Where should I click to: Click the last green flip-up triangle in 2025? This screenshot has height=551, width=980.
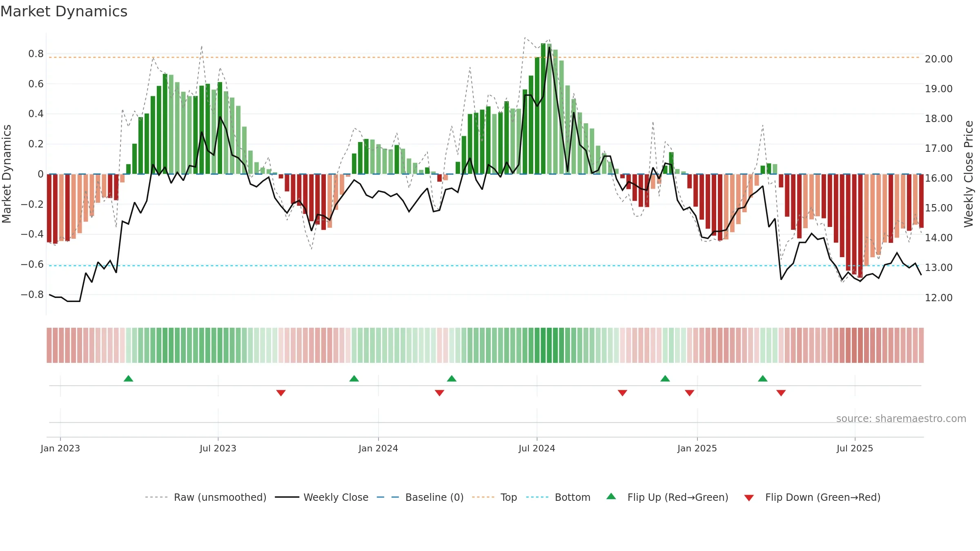click(x=763, y=378)
